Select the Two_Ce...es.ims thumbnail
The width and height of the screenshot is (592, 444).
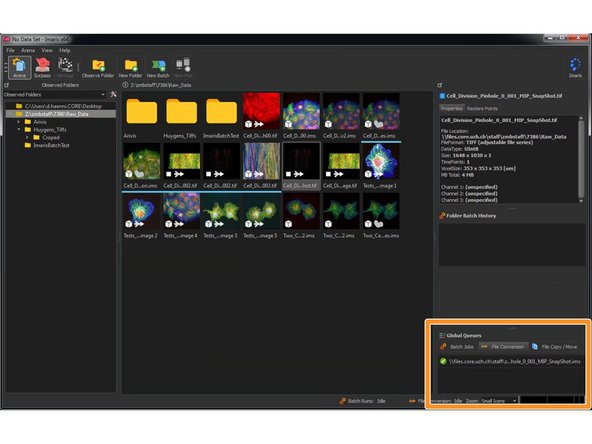point(381,211)
